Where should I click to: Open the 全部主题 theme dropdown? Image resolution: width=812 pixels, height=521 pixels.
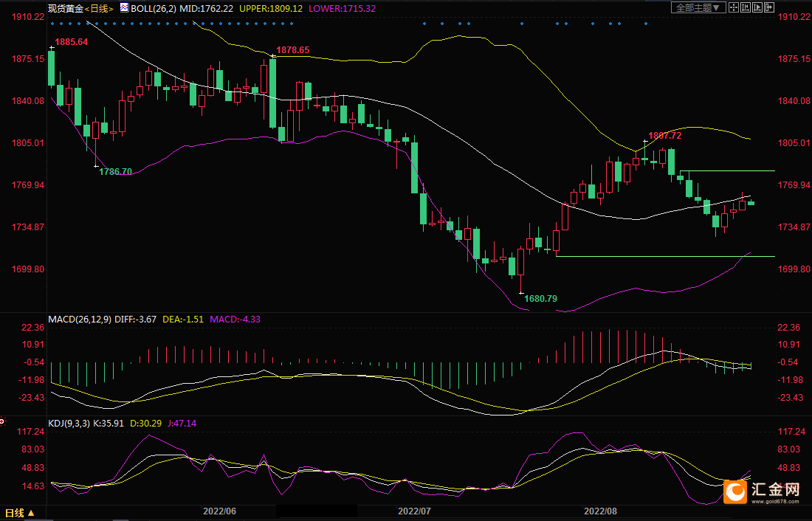[x=698, y=8]
